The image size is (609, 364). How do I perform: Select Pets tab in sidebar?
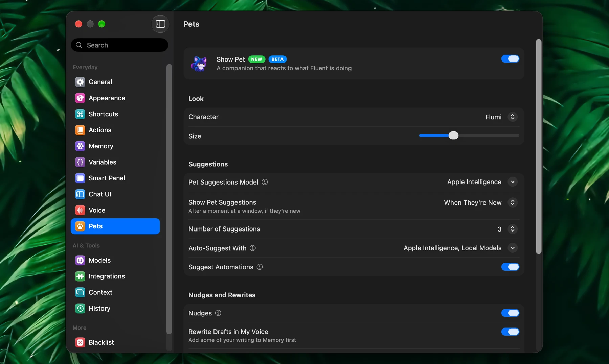[115, 226]
